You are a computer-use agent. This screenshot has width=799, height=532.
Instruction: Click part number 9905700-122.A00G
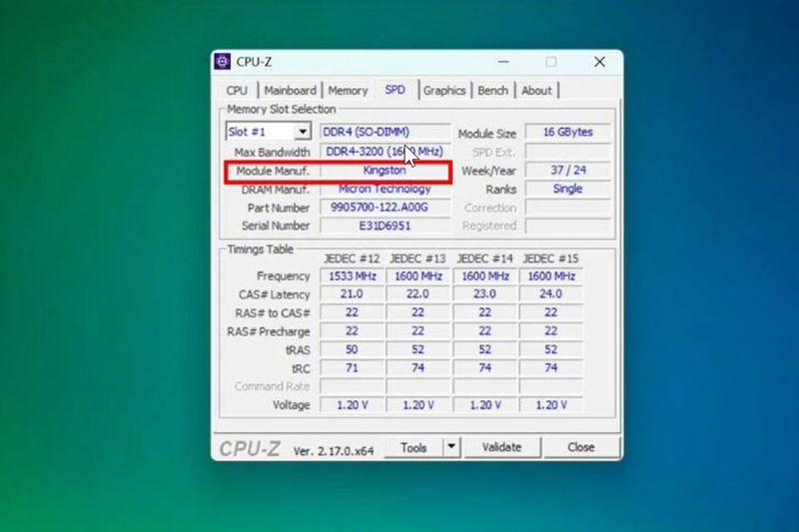pyautogui.click(x=386, y=208)
